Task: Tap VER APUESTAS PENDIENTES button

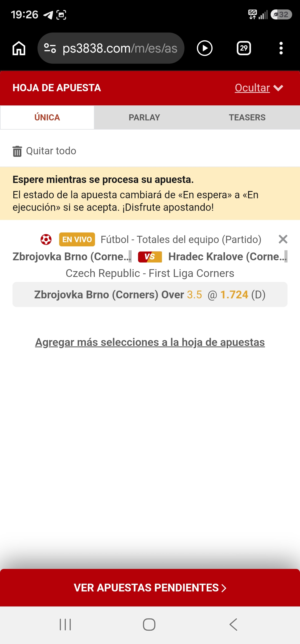Action: click(x=150, y=588)
